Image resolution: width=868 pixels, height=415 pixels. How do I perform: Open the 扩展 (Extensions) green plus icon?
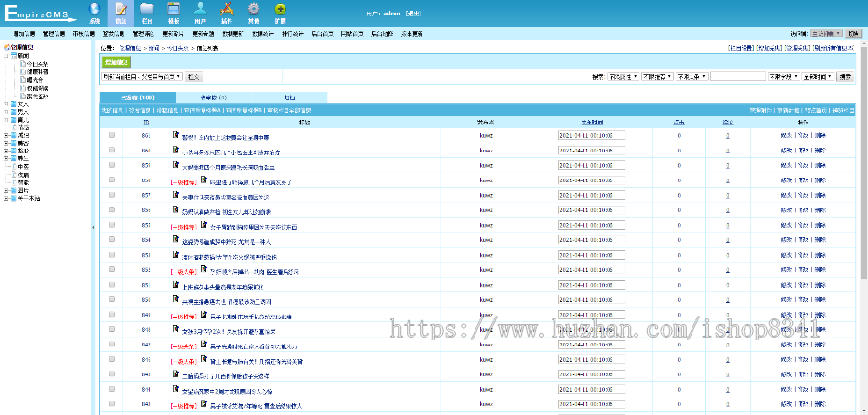pyautogui.click(x=280, y=13)
